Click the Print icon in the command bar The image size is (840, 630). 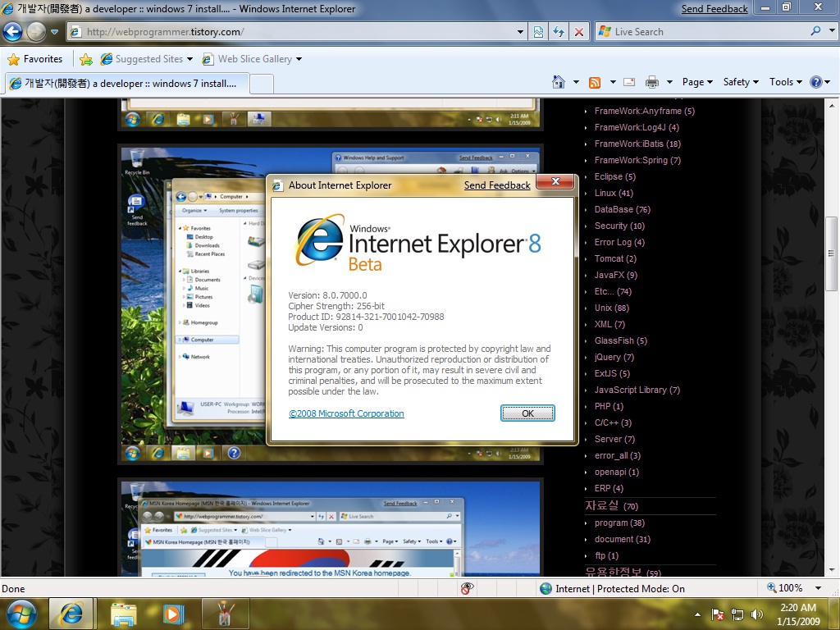652,82
